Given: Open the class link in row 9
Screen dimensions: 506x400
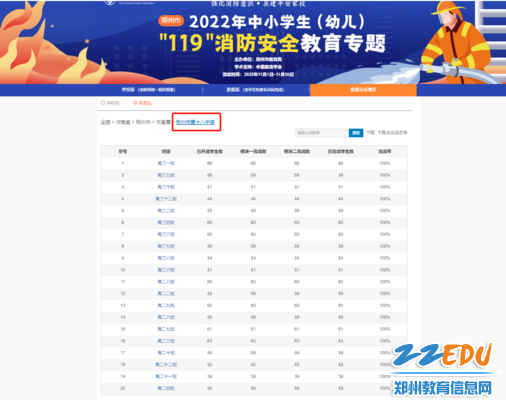Looking at the screenshot, I should tap(166, 258).
